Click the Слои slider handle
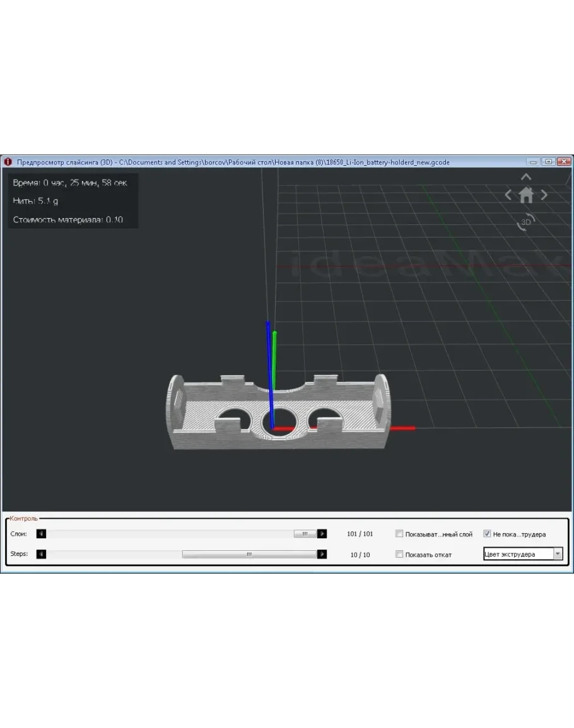 click(305, 534)
